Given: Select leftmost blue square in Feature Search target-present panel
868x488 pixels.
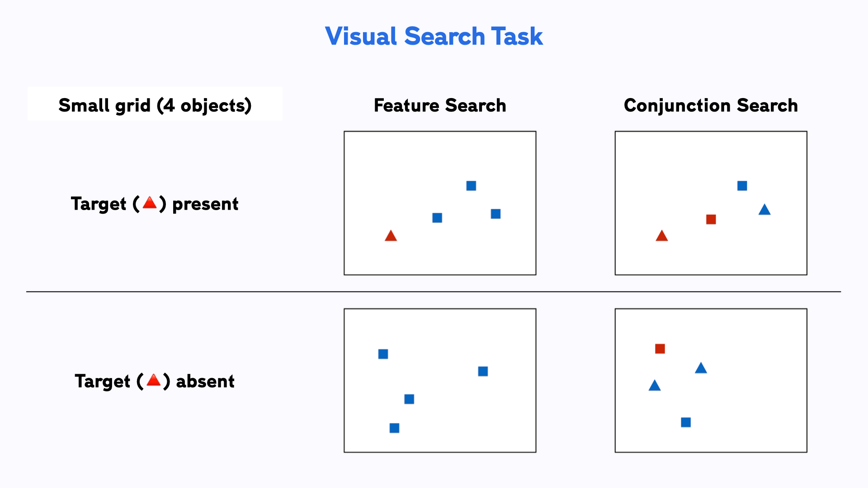Looking at the screenshot, I should pos(437,218).
